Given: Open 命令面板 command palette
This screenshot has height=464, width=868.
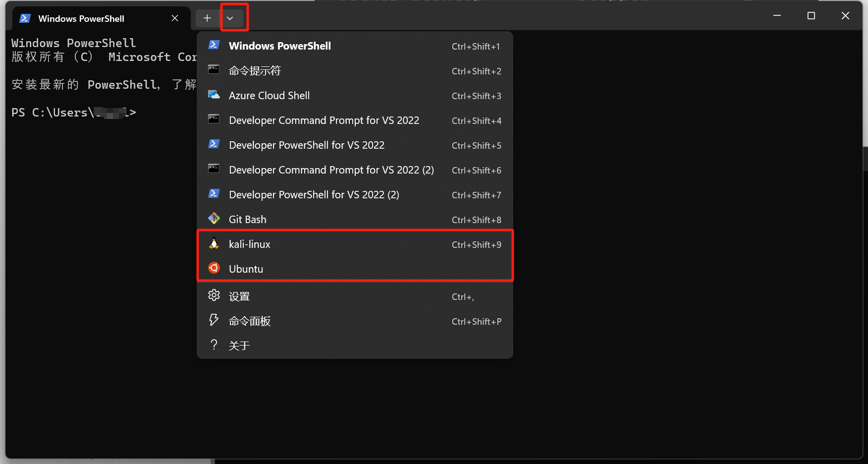Looking at the screenshot, I should pos(355,321).
